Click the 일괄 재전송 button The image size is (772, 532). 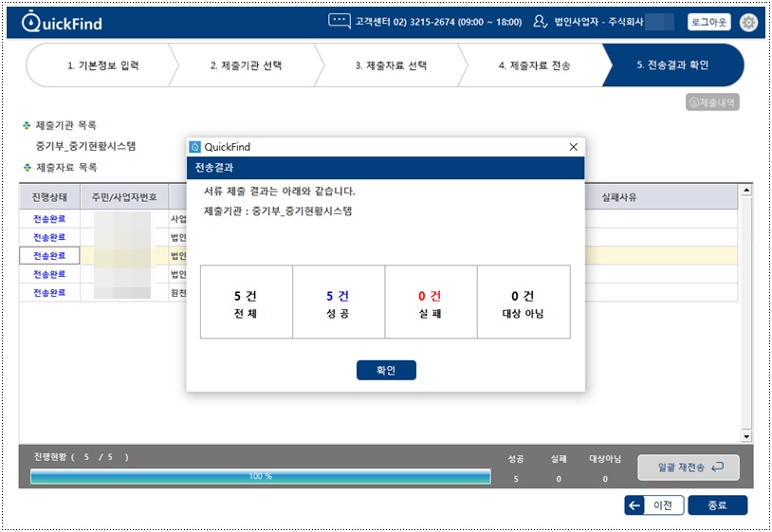[x=689, y=467]
